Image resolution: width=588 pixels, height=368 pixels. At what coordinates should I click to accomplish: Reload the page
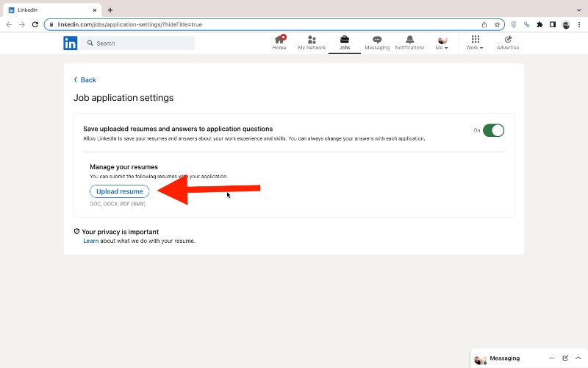tap(35, 24)
